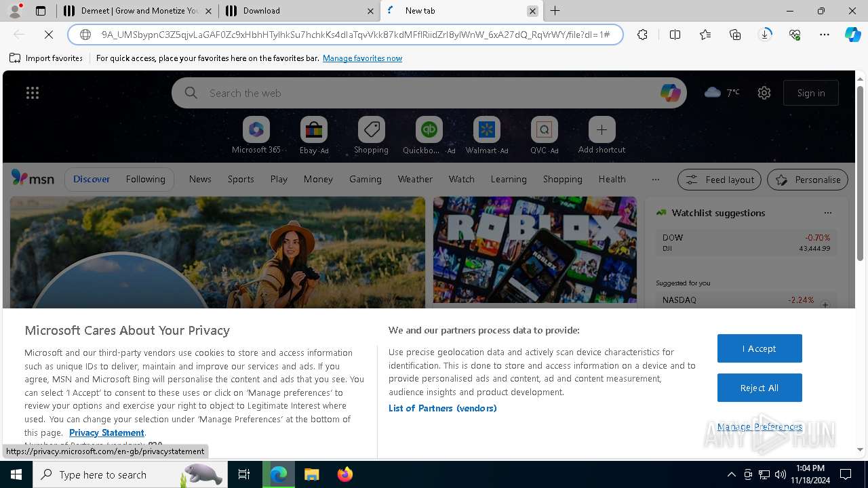Open the Copilot sidebar icon
868x488 pixels.
[x=853, y=35]
